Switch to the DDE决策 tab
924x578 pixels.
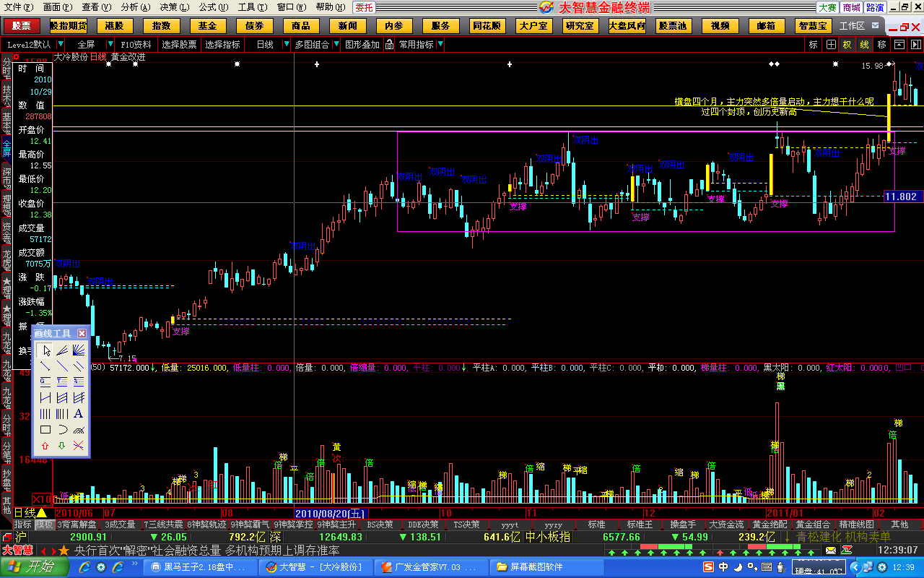pos(423,524)
